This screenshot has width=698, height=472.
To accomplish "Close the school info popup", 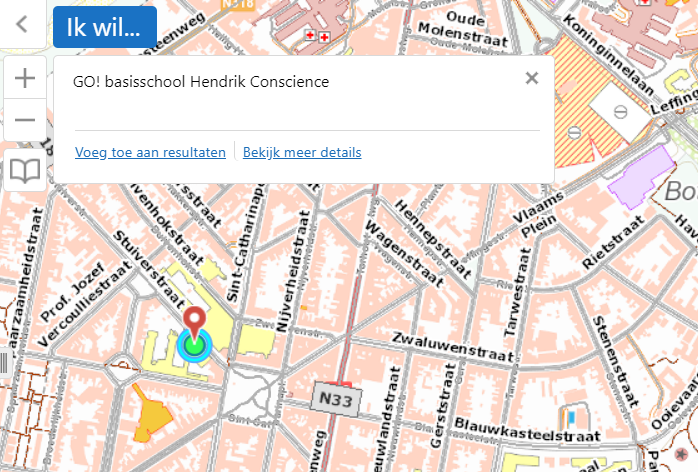I will (532, 78).
